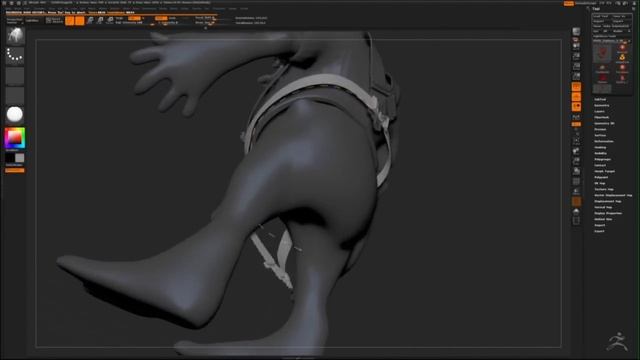
Task: Toggle the Solo mode icon
Action: pos(576,211)
